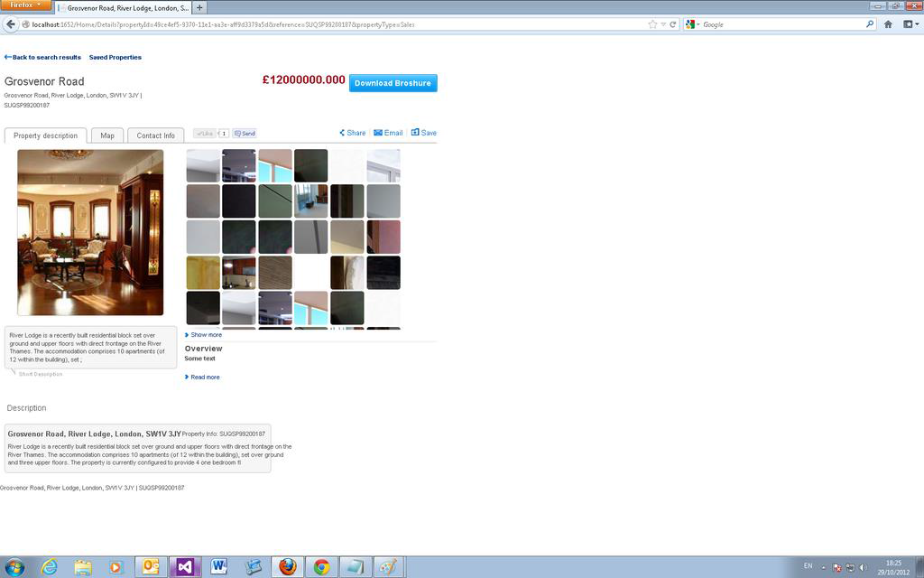The width and height of the screenshot is (924, 578).
Task: Open the Property description tab
Action: [x=45, y=135]
